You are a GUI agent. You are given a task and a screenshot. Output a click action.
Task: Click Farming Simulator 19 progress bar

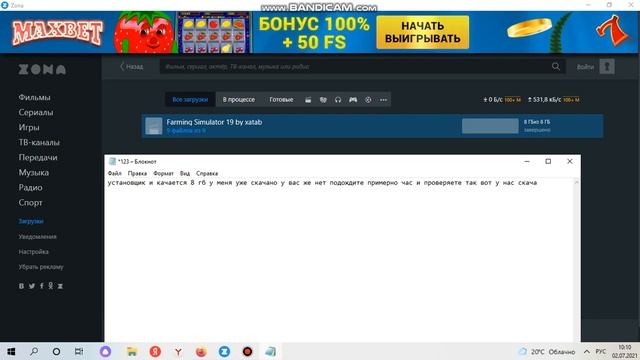[x=490, y=126]
